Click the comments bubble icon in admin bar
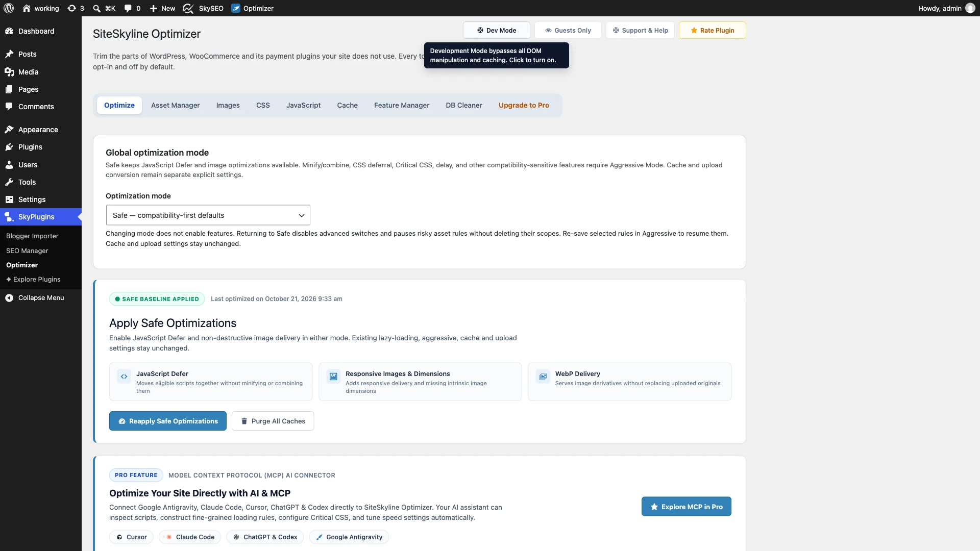 [128, 8]
